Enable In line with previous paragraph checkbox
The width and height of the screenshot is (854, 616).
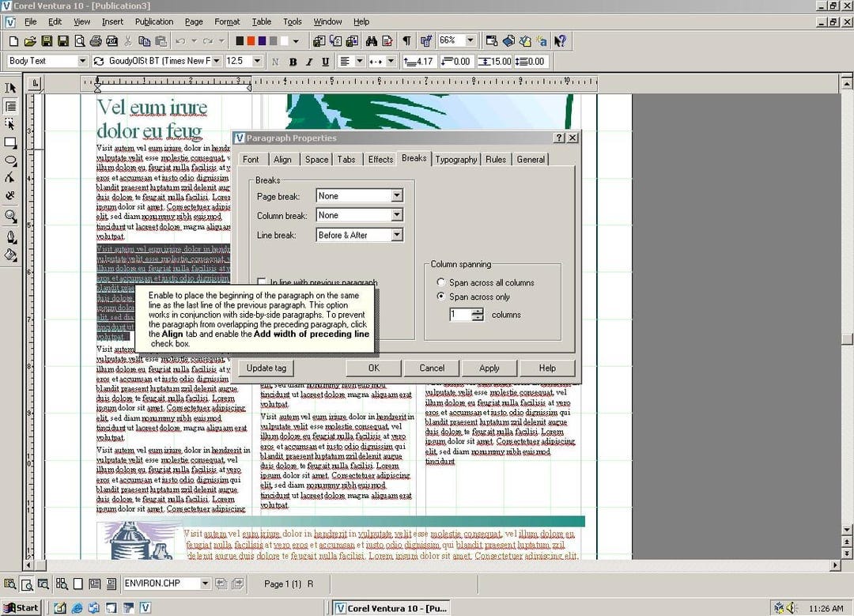tap(262, 282)
